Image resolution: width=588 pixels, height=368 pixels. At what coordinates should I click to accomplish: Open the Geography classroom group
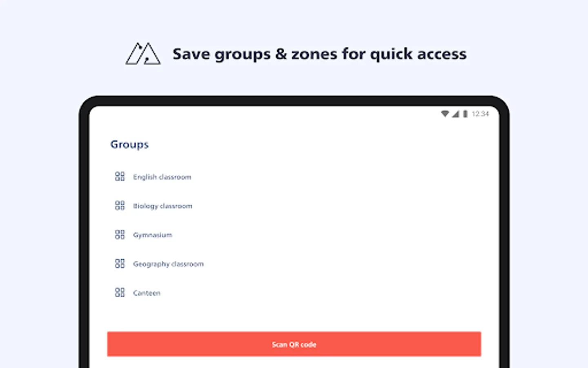coord(169,264)
